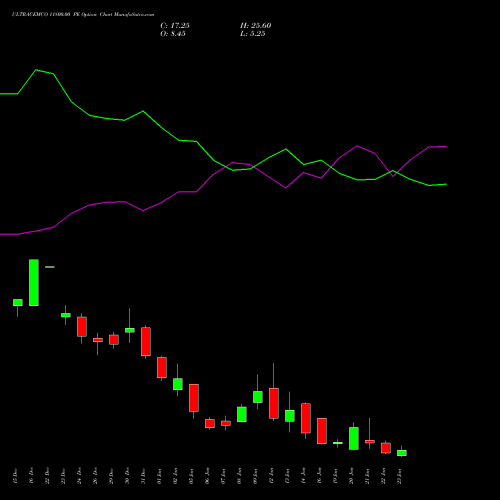
Task: Click the 05 Jan date label
Action: tap(191, 476)
